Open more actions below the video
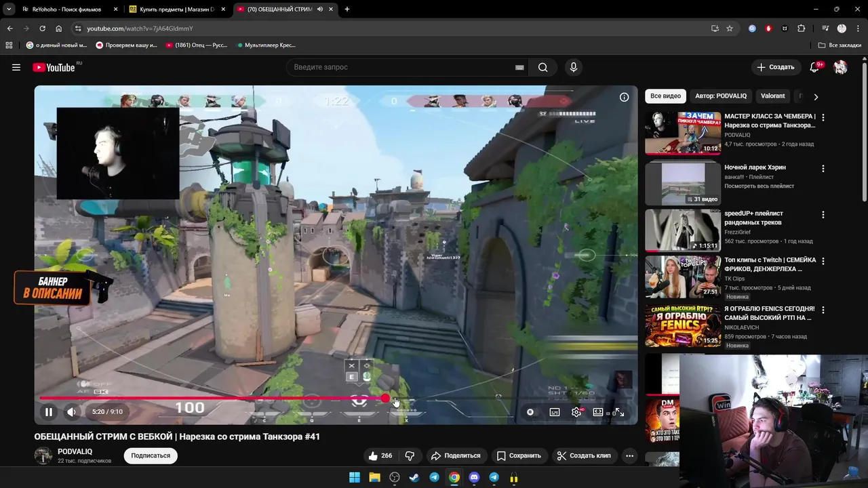 tap(629, 455)
